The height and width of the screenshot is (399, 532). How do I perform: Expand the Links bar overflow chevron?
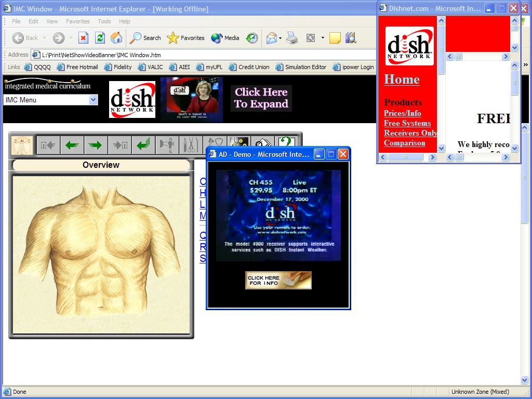[526, 64]
